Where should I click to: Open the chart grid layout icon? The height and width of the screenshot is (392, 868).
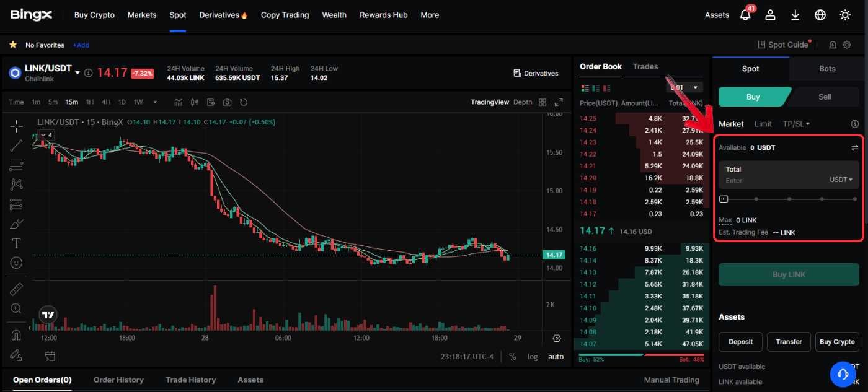[x=542, y=102]
